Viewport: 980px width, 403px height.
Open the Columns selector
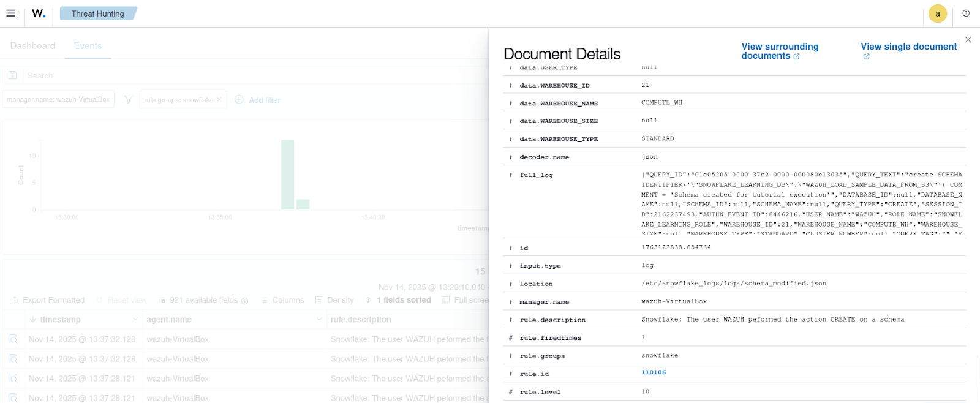pyautogui.click(x=282, y=300)
